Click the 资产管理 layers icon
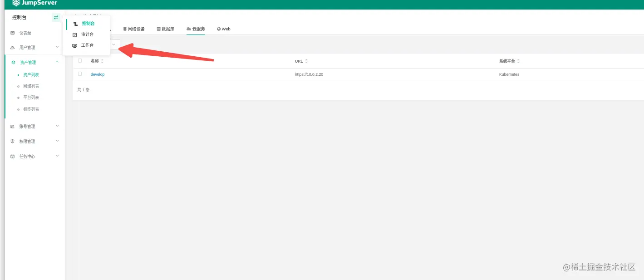 click(x=13, y=63)
